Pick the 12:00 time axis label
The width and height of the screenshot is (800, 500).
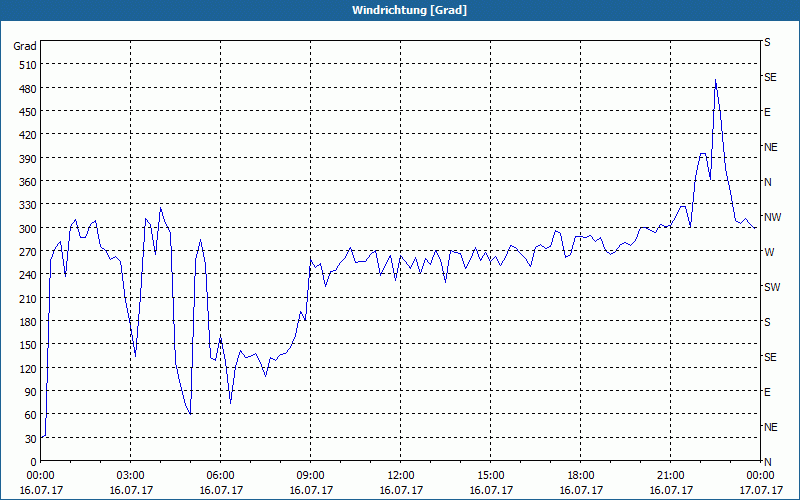click(401, 476)
